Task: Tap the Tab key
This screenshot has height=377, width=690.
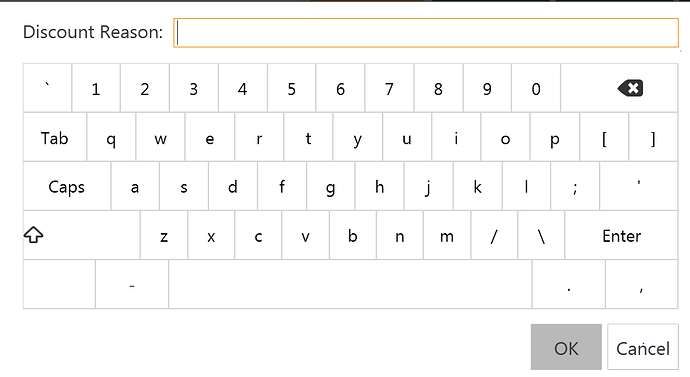Action: (55, 137)
